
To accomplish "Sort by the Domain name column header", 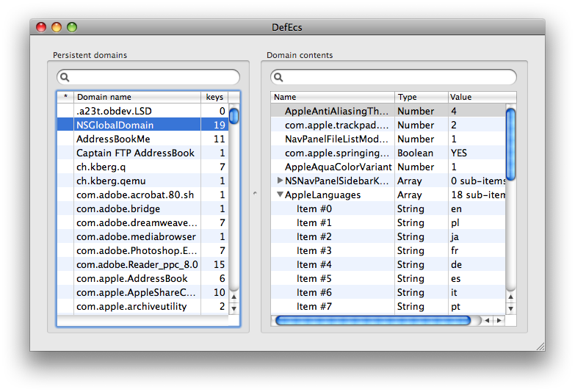I will click(x=137, y=97).
